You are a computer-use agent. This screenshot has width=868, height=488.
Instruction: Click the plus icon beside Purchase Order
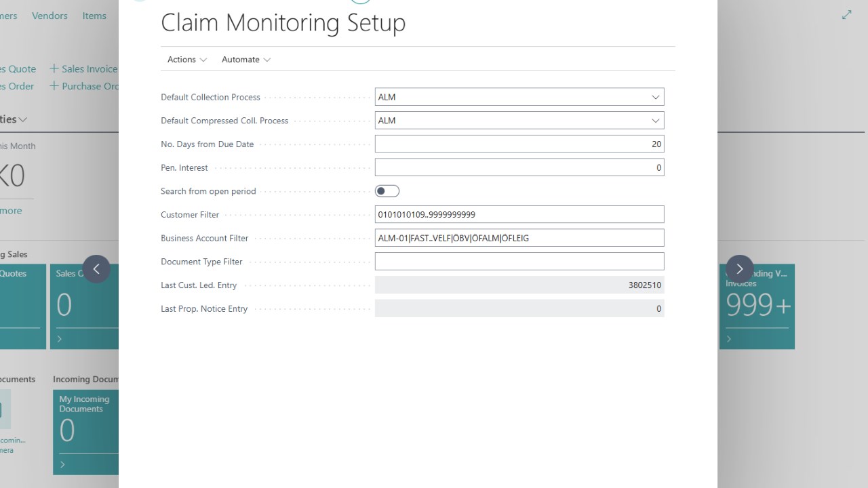tap(54, 86)
